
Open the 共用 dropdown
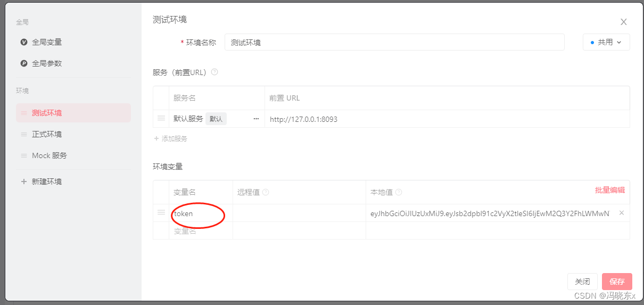606,42
